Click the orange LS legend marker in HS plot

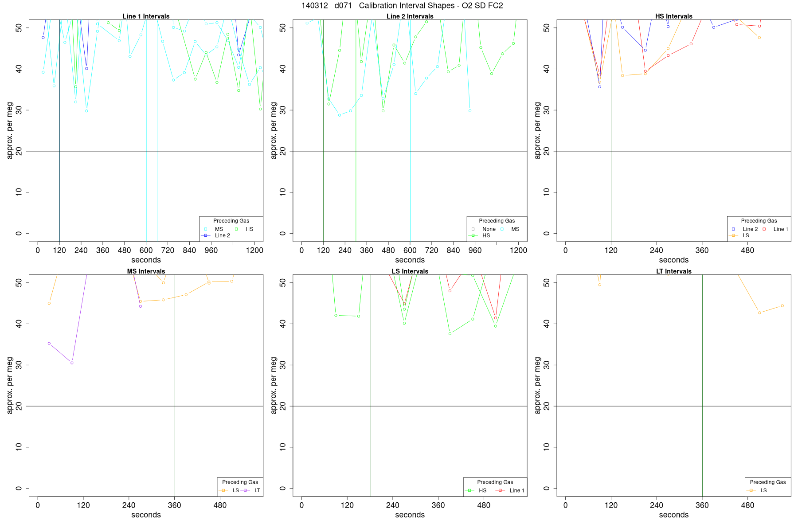click(733, 235)
